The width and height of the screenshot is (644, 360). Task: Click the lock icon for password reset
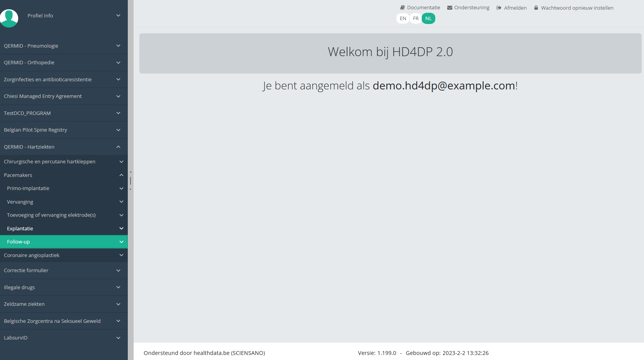tap(536, 8)
